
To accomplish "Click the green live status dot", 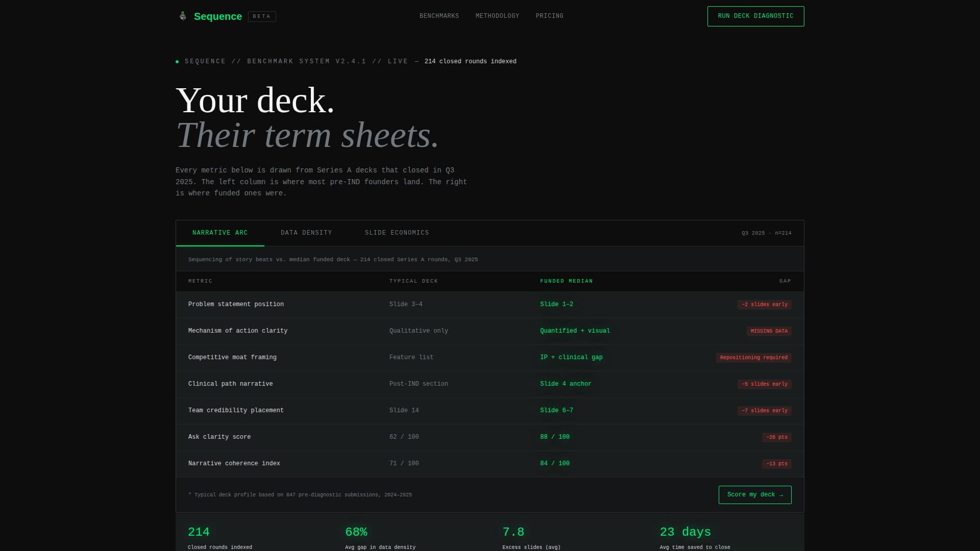I will tap(177, 62).
